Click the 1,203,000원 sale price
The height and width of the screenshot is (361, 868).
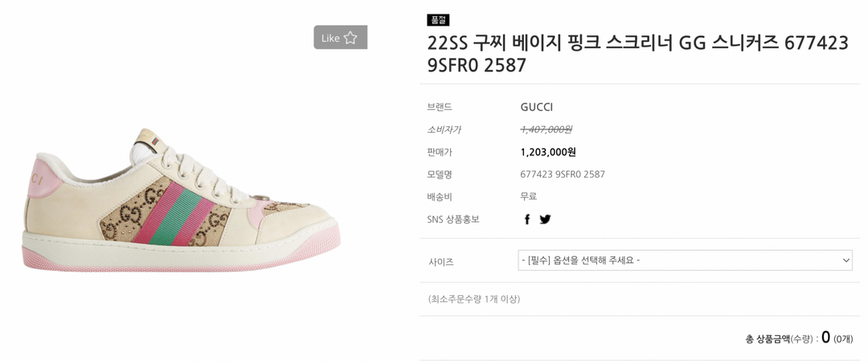click(x=548, y=152)
